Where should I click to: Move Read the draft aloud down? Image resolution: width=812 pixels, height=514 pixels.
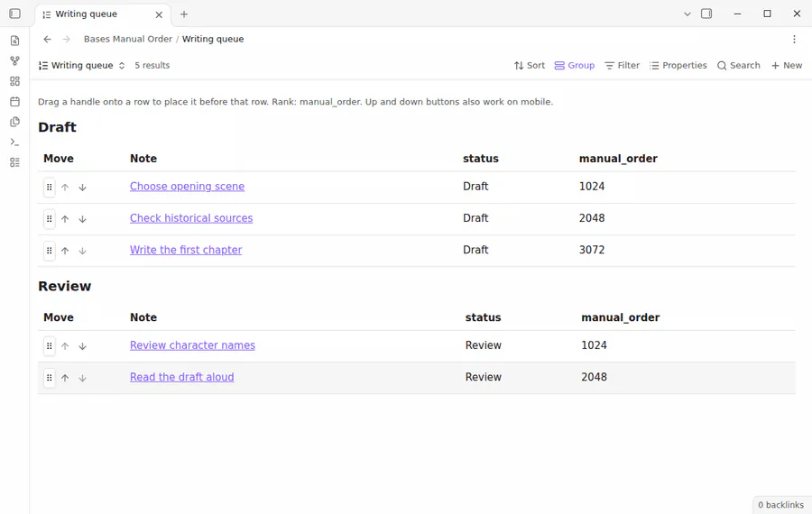pyautogui.click(x=82, y=378)
